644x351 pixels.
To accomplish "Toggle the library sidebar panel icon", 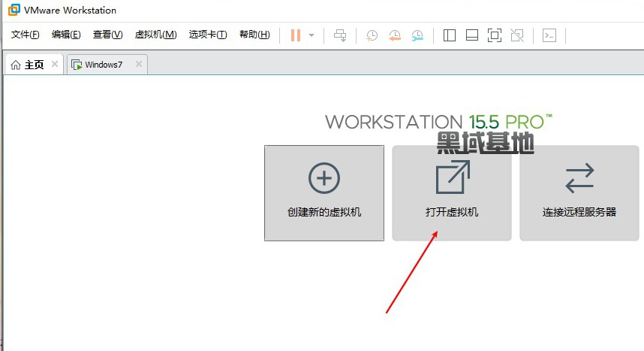I will tap(450, 35).
